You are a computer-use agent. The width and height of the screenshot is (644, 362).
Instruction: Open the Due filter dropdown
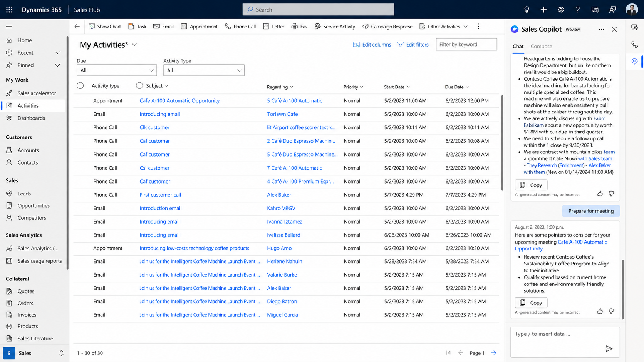click(117, 70)
